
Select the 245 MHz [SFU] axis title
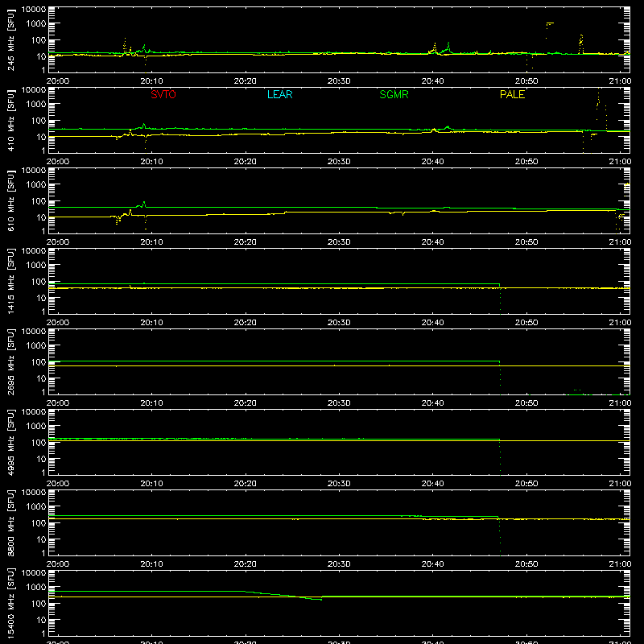point(10,39)
